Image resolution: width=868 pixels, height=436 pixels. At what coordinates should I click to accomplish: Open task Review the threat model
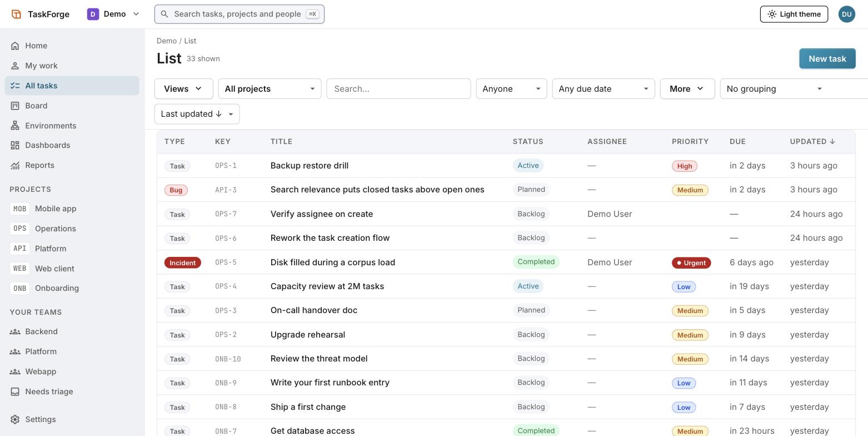[319, 359]
